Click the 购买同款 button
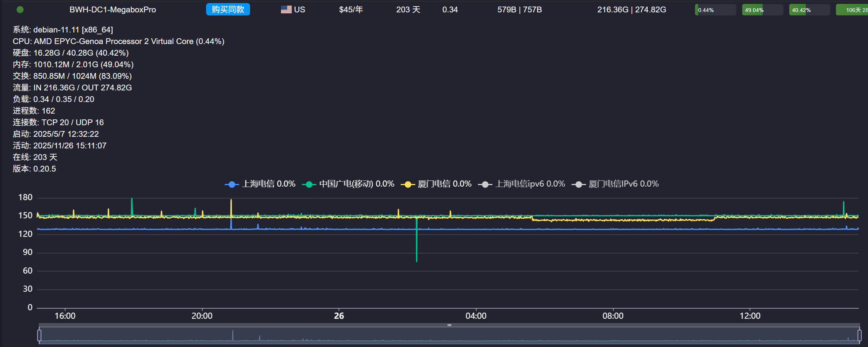The width and height of the screenshot is (868, 347). (228, 10)
